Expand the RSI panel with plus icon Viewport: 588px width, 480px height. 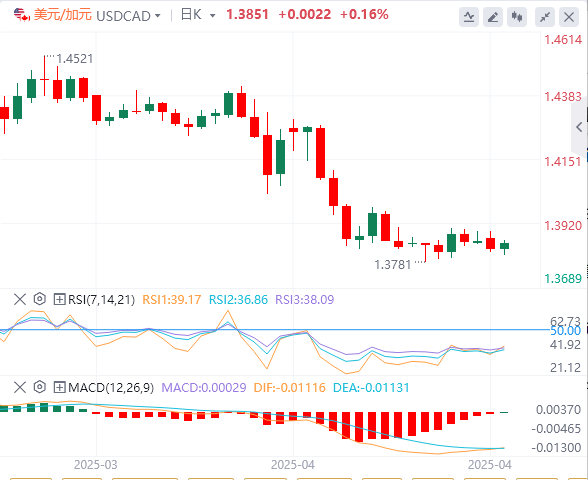point(59,299)
